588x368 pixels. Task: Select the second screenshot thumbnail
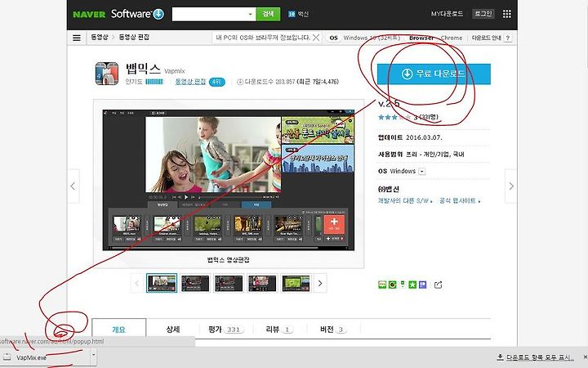point(195,283)
